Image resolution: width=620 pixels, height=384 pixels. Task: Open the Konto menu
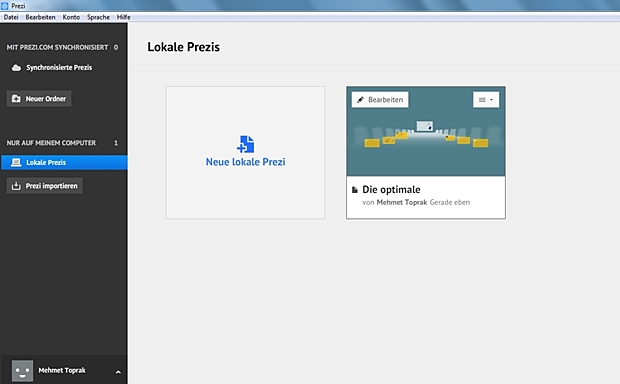point(71,17)
